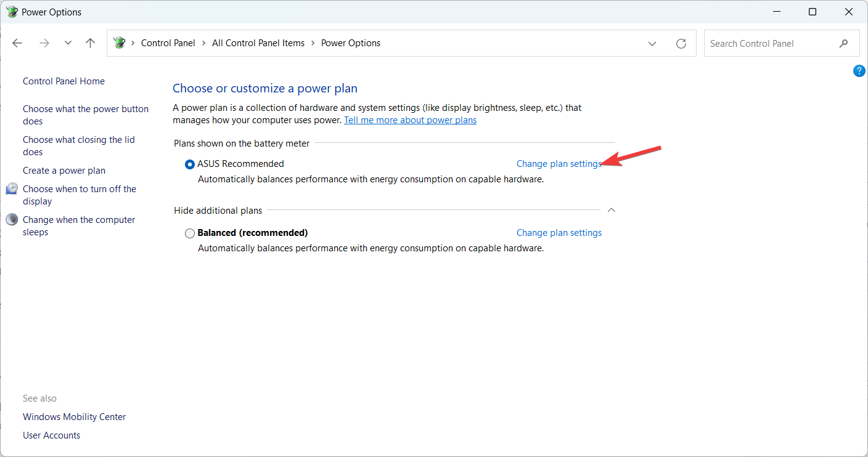Select the ASUS Recommended radio button
Image resolution: width=868 pixels, height=457 pixels.
[190, 164]
